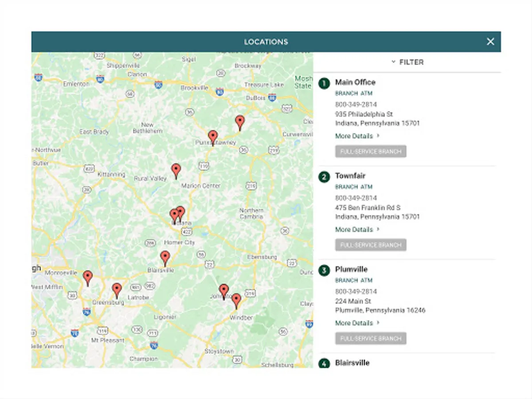
Task: Click Latrobe label on map
Action: coord(138,297)
